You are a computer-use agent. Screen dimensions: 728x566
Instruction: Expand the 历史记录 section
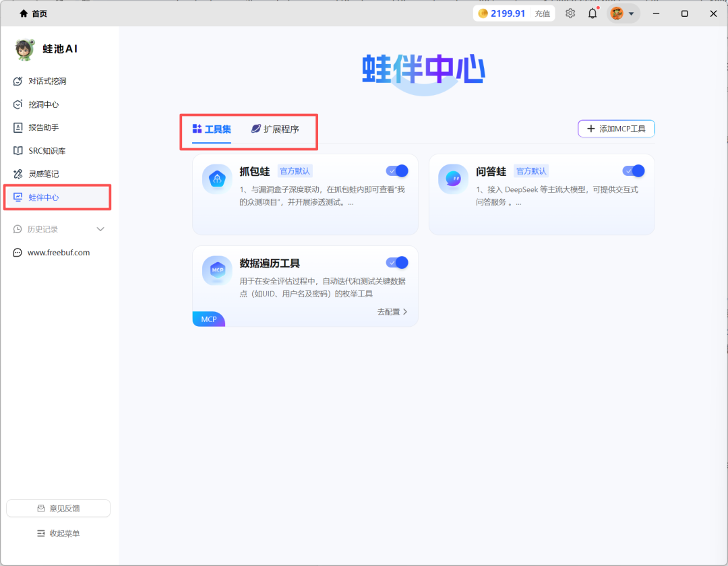57,228
